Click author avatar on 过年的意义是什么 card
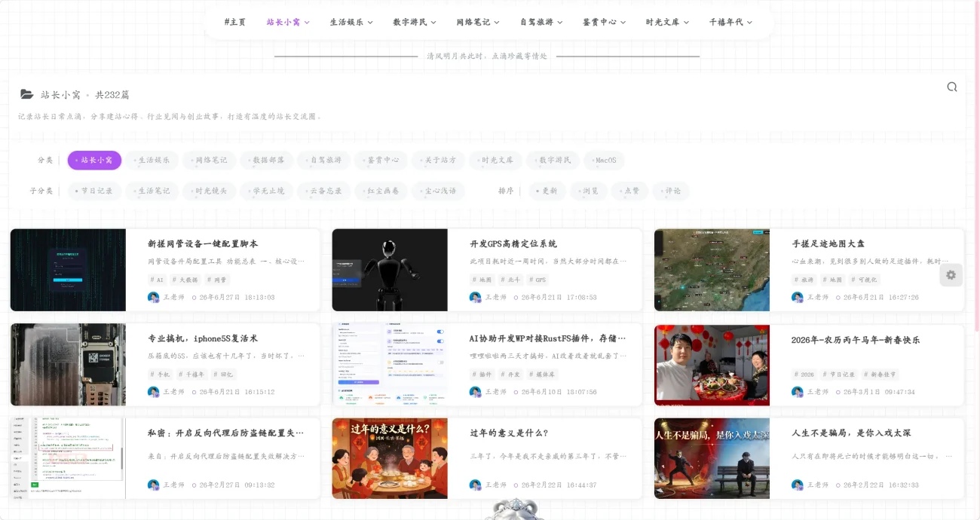Image resolution: width=980 pixels, height=520 pixels. click(476, 485)
